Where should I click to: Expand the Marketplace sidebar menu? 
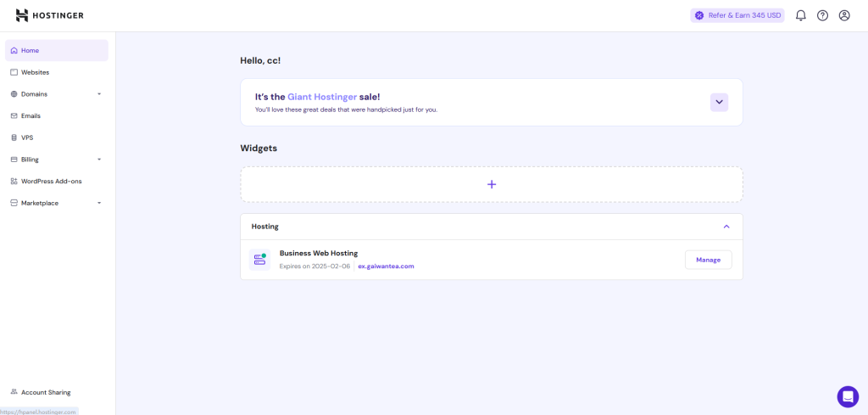[99, 203]
